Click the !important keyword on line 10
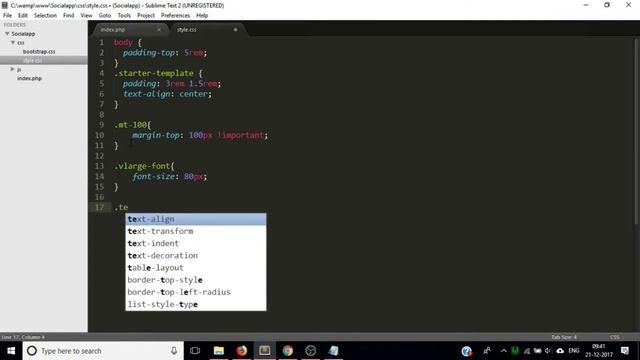The height and width of the screenshot is (360, 640). point(241,135)
